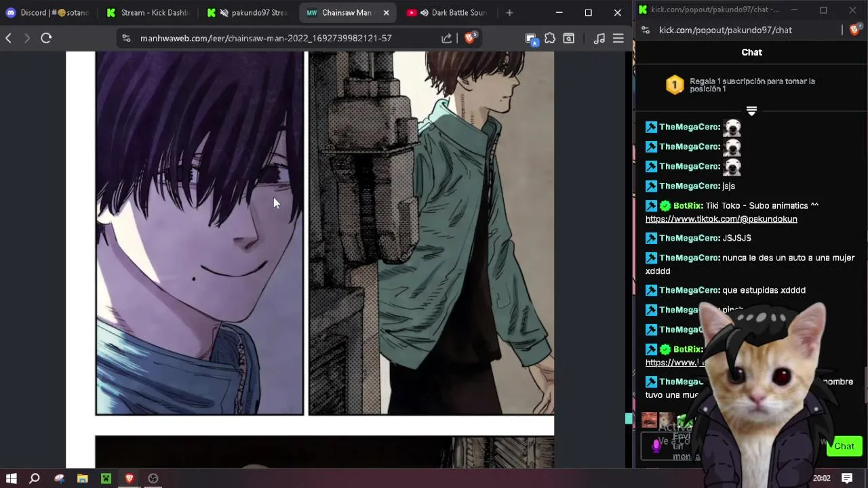The width and height of the screenshot is (868, 488).
Task: Share the manhwaweb page via share icon
Action: coord(447,39)
